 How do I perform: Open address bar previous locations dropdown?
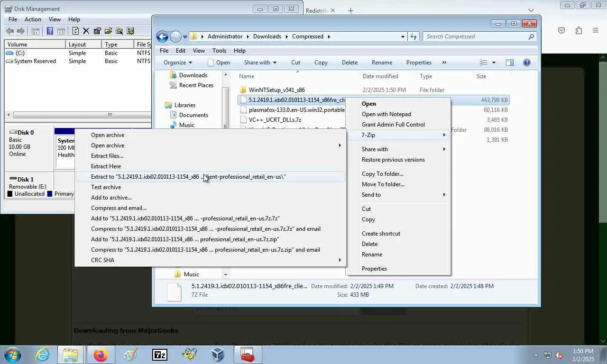tap(403, 36)
